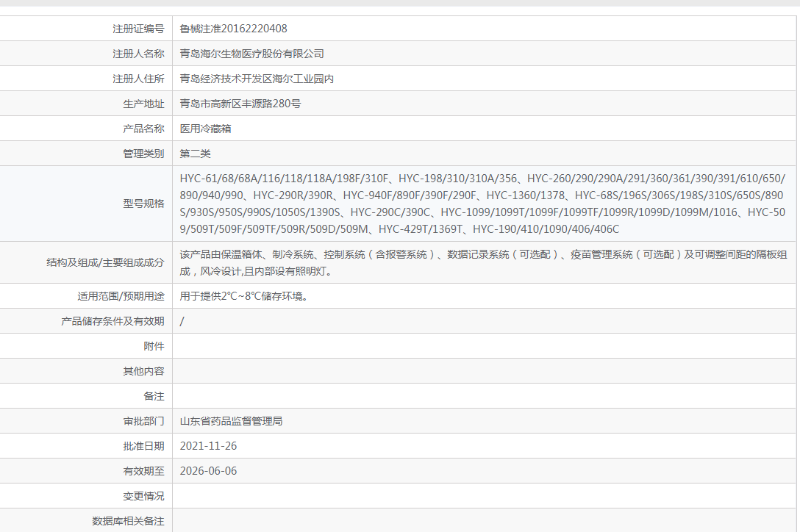The height and width of the screenshot is (532, 800).
Task: Click the 数据库相关备注 label
Action: pos(128,521)
